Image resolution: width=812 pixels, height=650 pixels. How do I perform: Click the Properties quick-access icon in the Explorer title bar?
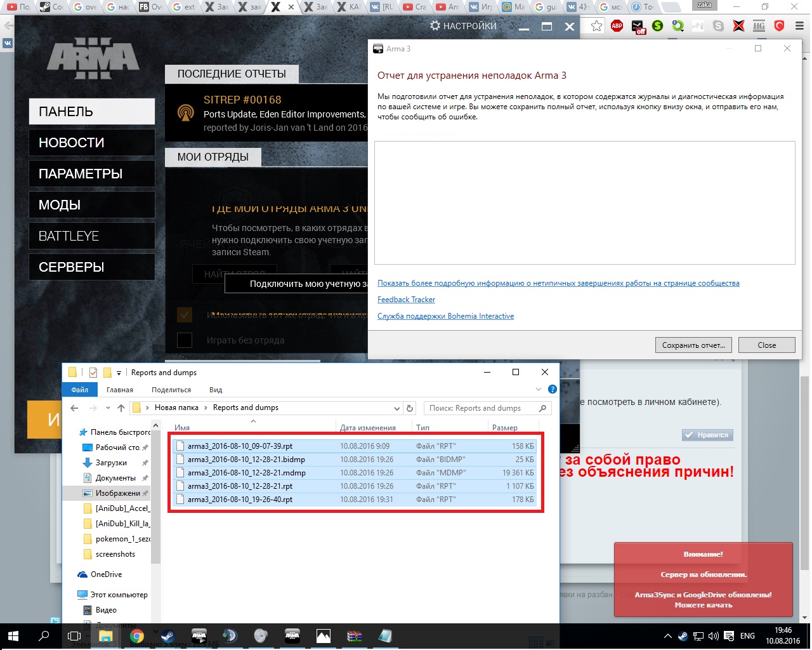[93, 373]
